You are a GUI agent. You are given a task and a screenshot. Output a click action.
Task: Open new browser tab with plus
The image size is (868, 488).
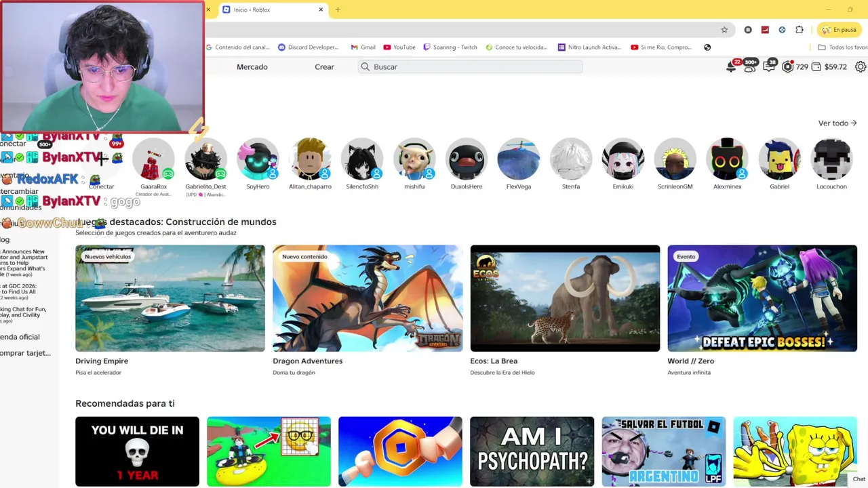pyautogui.click(x=338, y=9)
